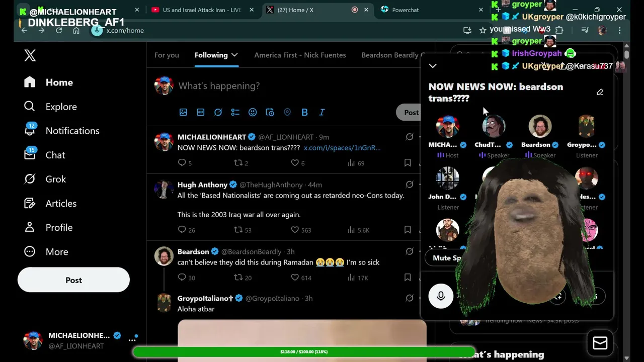The height and width of the screenshot is (362, 644).
Task: Schedule the post icon
Action: pyautogui.click(x=270, y=112)
